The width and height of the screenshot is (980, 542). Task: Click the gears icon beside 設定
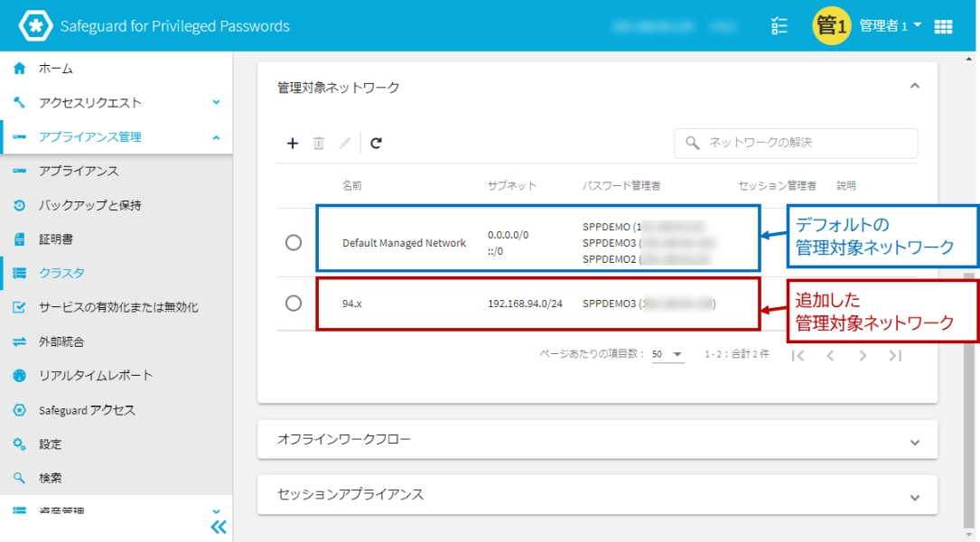pyautogui.click(x=19, y=444)
